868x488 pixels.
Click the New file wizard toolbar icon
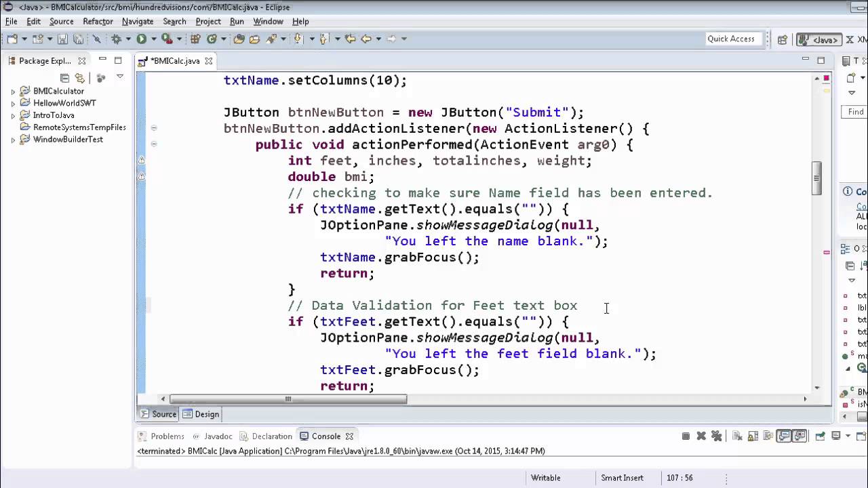click(12, 39)
